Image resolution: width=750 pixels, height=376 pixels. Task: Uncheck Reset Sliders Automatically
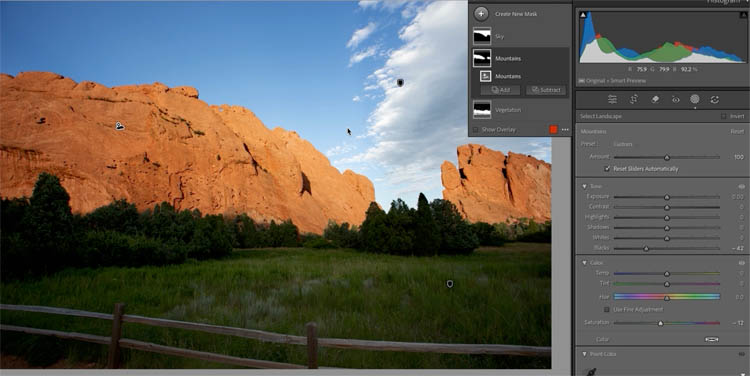[607, 169]
